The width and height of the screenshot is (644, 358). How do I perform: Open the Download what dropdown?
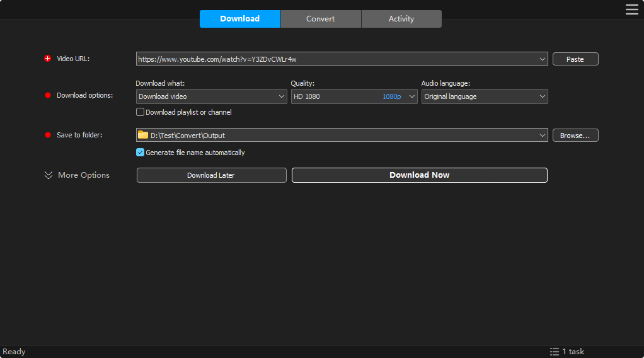click(x=212, y=96)
